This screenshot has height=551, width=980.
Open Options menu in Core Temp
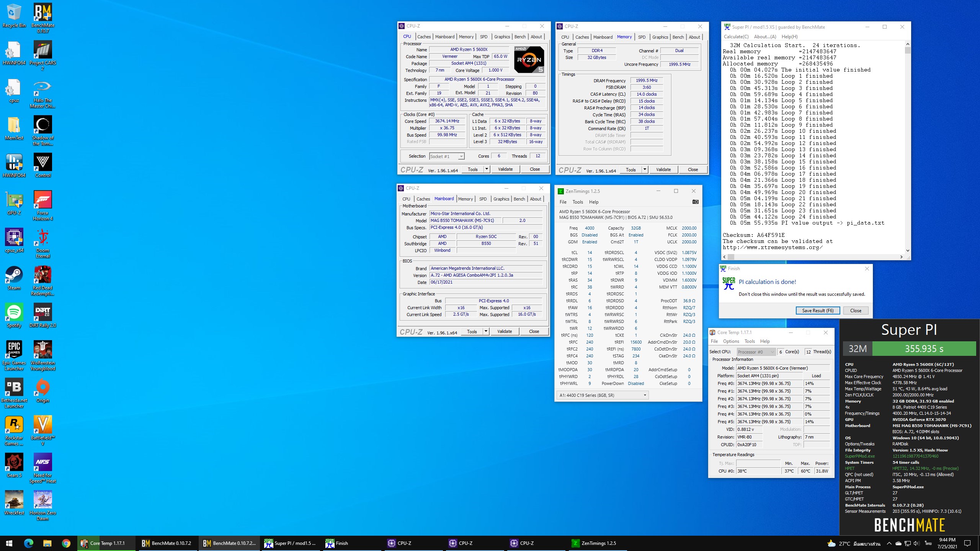coord(731,341)
